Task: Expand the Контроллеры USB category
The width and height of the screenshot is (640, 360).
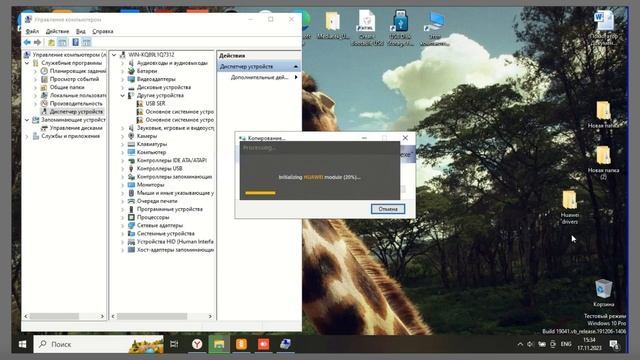Action: tap(122, 169)
